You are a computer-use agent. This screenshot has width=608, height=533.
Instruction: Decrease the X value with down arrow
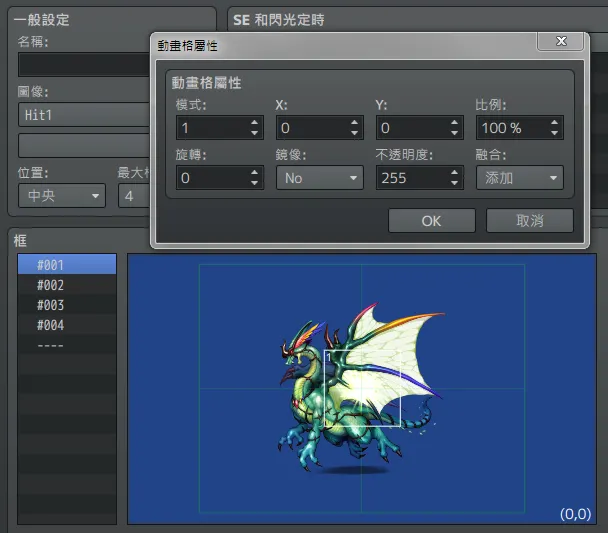pos(354,133)
